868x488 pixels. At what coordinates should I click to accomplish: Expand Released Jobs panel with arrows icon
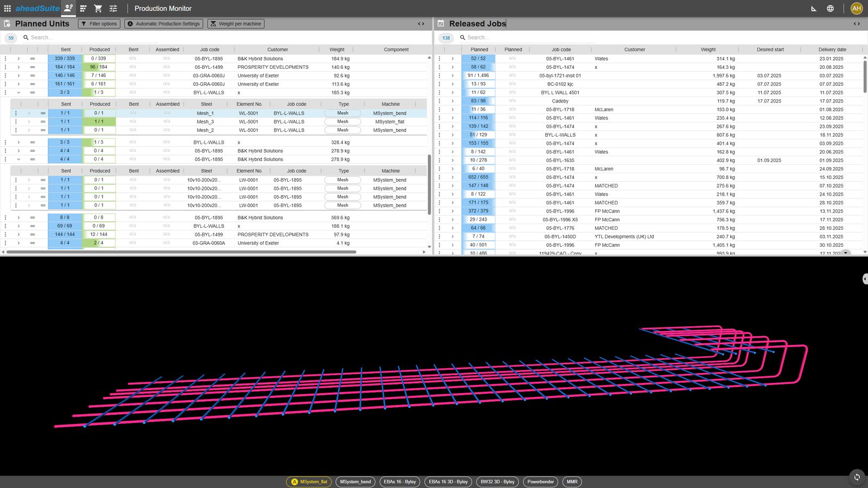[x=857, y=23]
